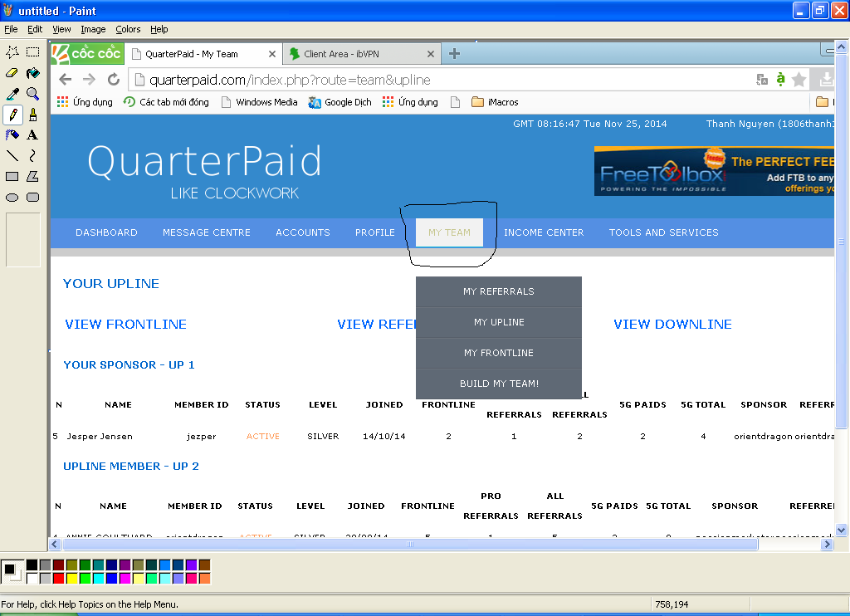This screenshot has width=850, height=616.
Task: Click the iMacros bookmark folder
Action: tap(495, 102)
